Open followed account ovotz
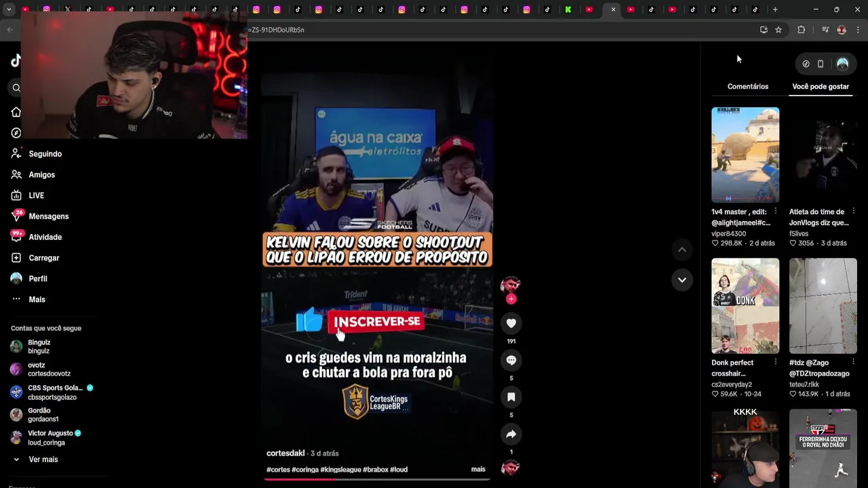Image resolution: width=868 pixels, height=488 pixels. coord(49,369)
